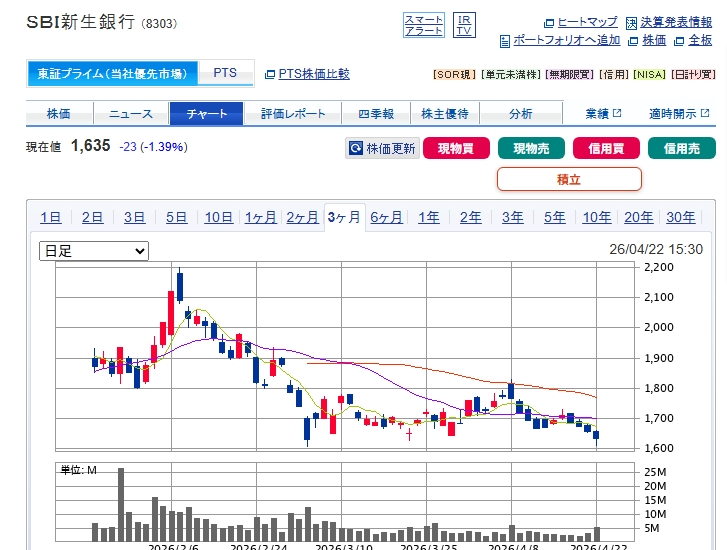Open the 全板 order book link
Image resolution: width=727 pixels, height=550 pixels.
(693, 40)
